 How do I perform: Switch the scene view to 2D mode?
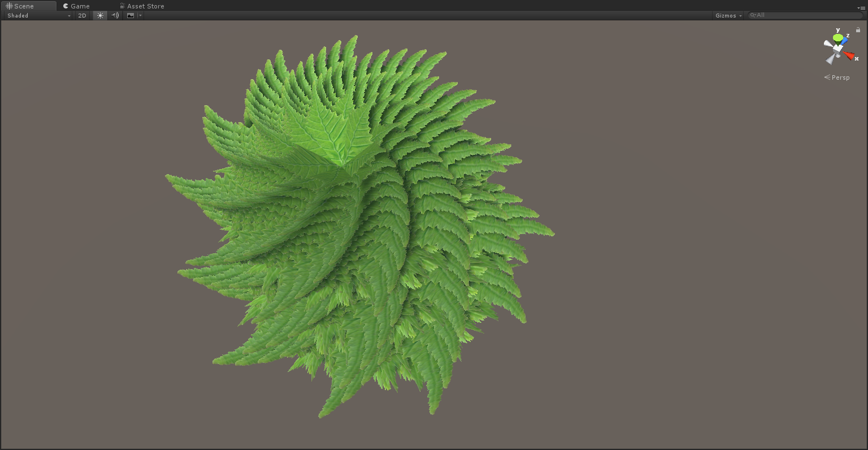82,15
